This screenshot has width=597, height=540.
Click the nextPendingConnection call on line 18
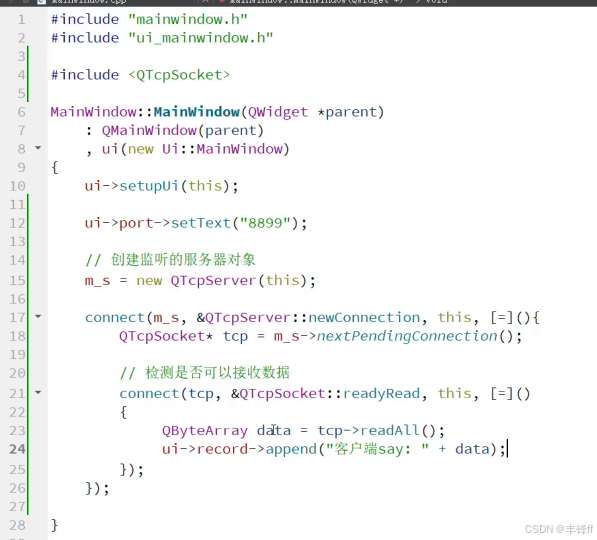[407, 336]
